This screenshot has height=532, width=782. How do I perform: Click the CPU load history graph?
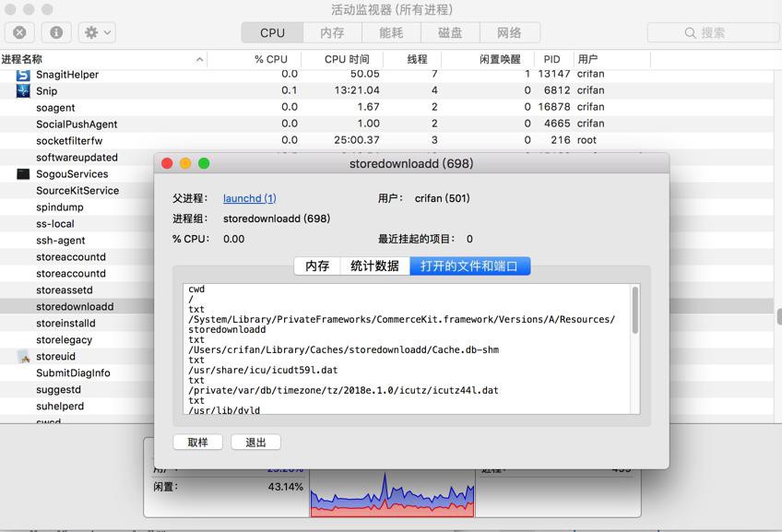tap(393, 493)
